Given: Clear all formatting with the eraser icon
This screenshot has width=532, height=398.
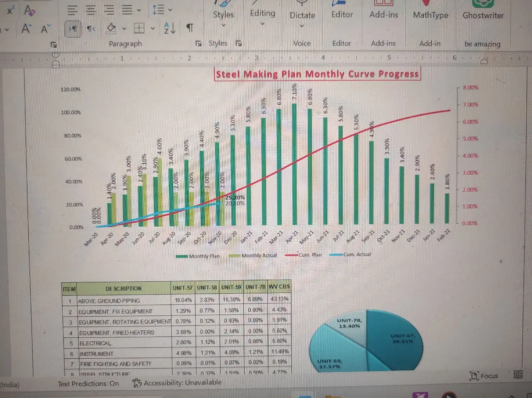Looking at the screenshot, I should point(29,11).
